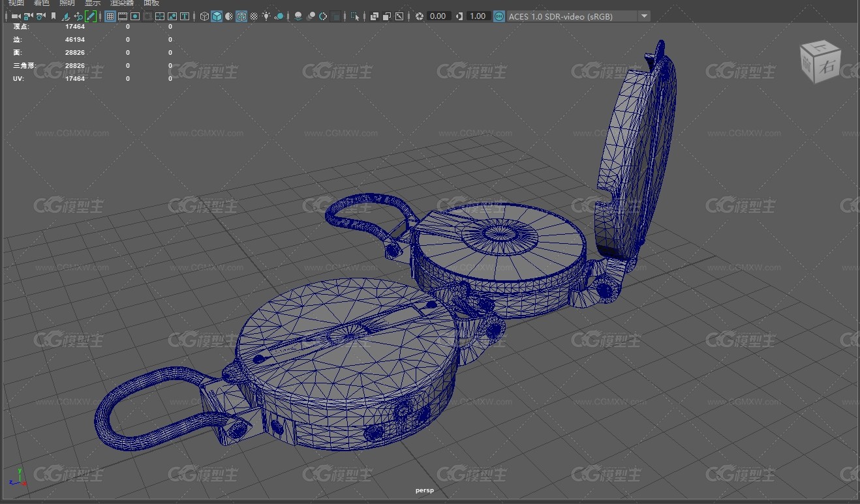
Task: Click the persp camera label
Action: 424,490
